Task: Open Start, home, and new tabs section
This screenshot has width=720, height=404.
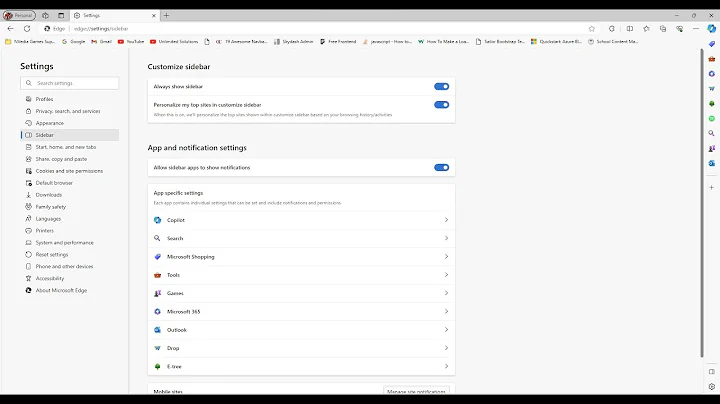Action: (x=70, y=147)
